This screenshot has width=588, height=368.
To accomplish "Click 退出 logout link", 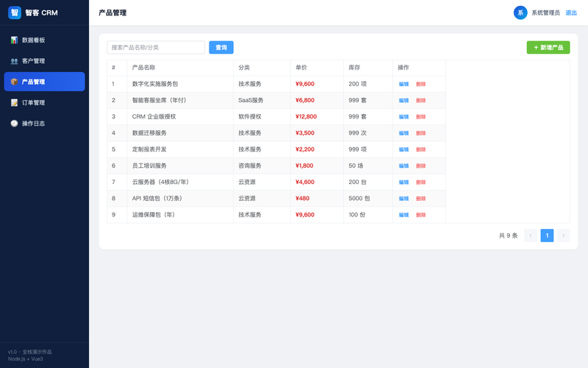I will 571,13.
